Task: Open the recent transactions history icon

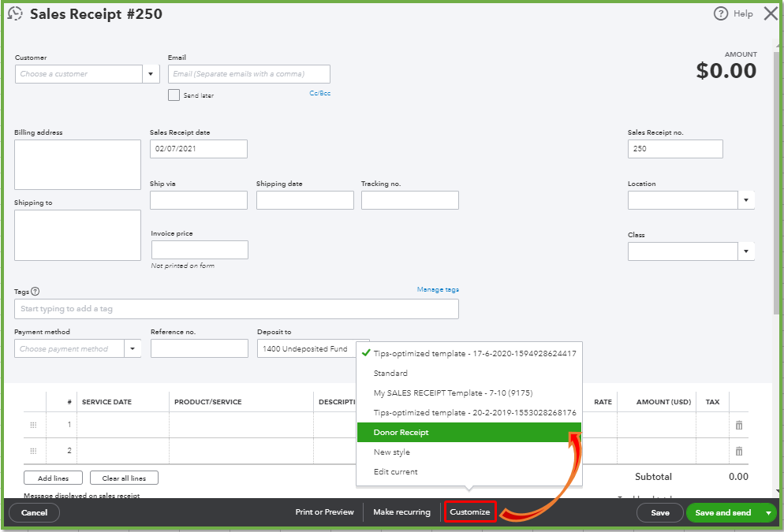Action: coord(14,14)
